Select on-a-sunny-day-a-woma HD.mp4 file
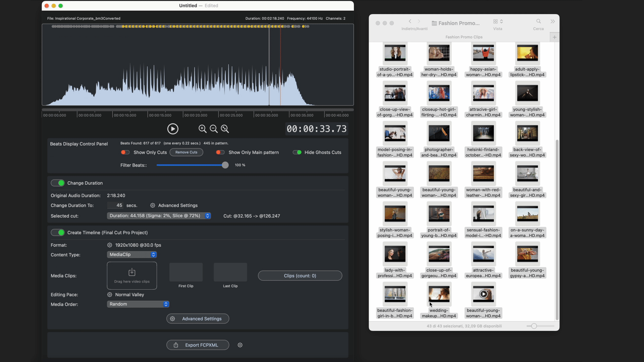Viewport: 644px width, 362px height. pyautogui.click(x=527, y=220)
